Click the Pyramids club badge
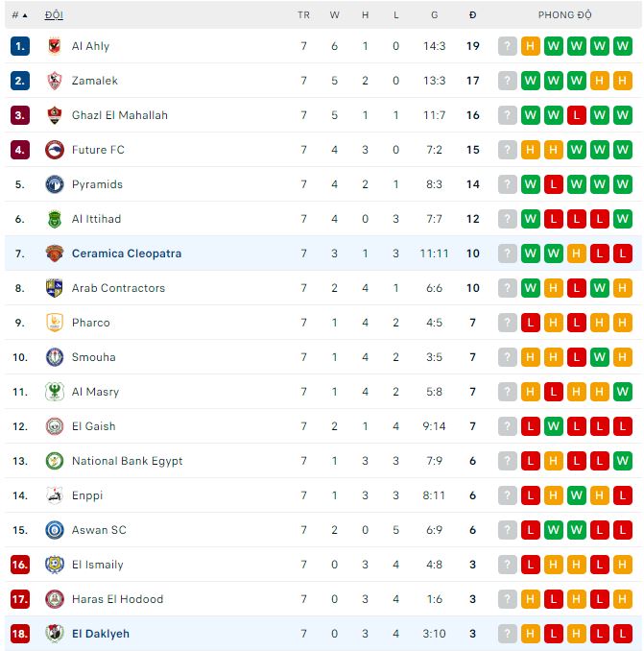644x651 pixels. pyautogui.click(x=54, y=184)
